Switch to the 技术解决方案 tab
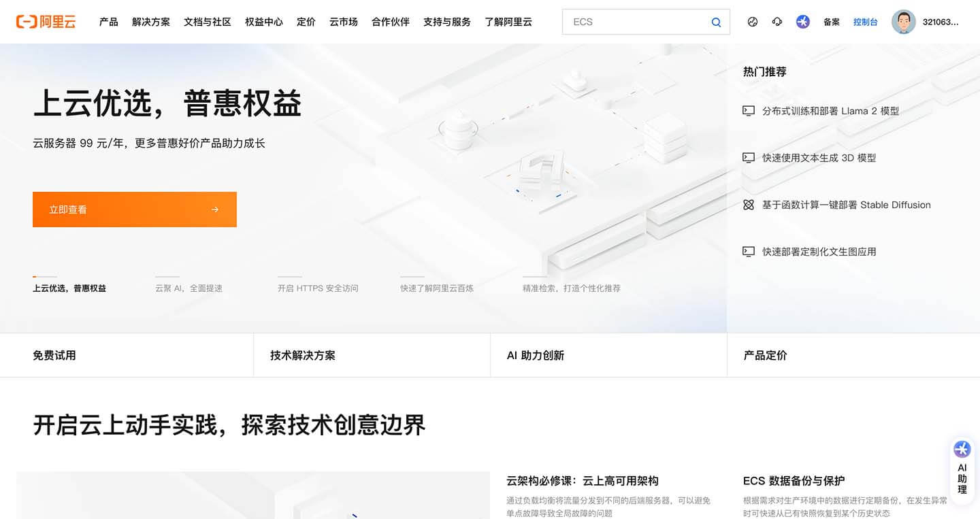The width and height of the screenshot is (980, 519). pyautogui.click(x=372, y=355)
